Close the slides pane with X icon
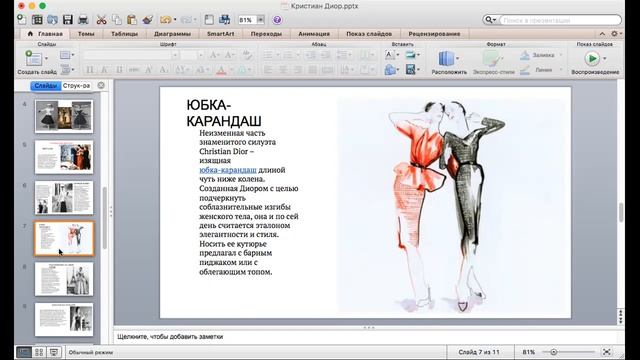This screenshot has height=360, width=640. tap(101, 85)
